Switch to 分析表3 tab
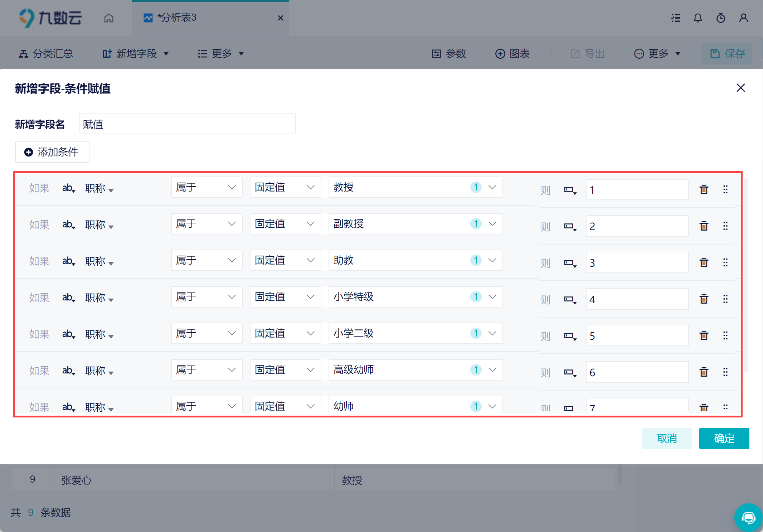763x532 pixels. 210,18
